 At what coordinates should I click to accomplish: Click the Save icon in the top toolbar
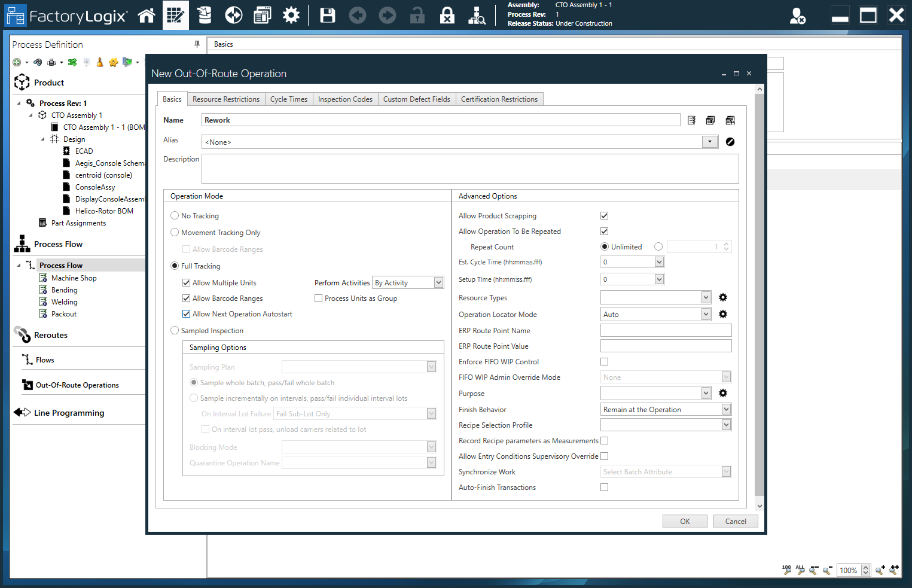327,15
